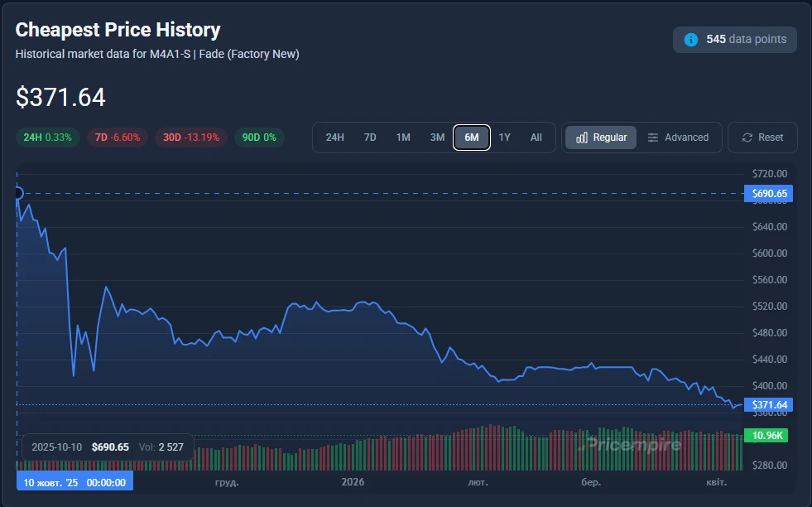Click the bar chart icon in Regular
This screenshot has height=507, width=812.
[582, 138]
